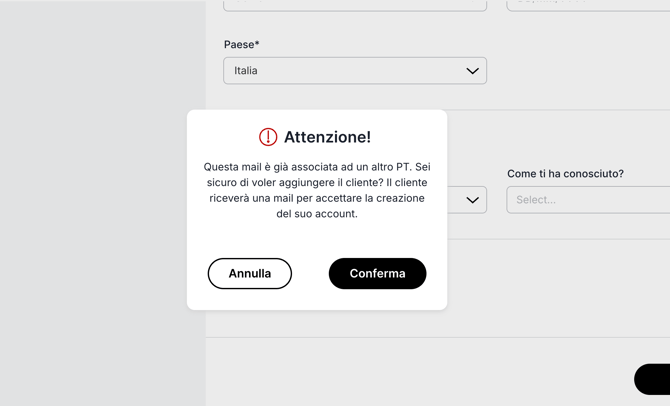Viewport: 670px width, 406px height.
Task: Click the Paese dropdown chevron arrow
Action: coord(472,71)
